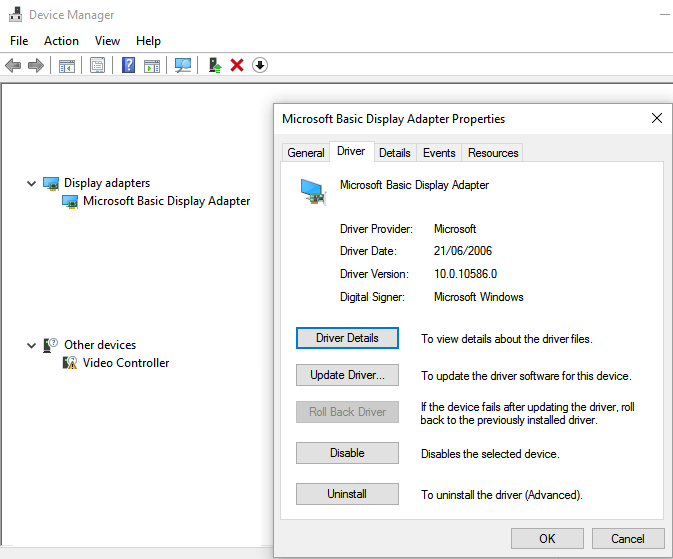
Task: Select the Other devices label
Action: pyautogui.click(x=100, y=345)
